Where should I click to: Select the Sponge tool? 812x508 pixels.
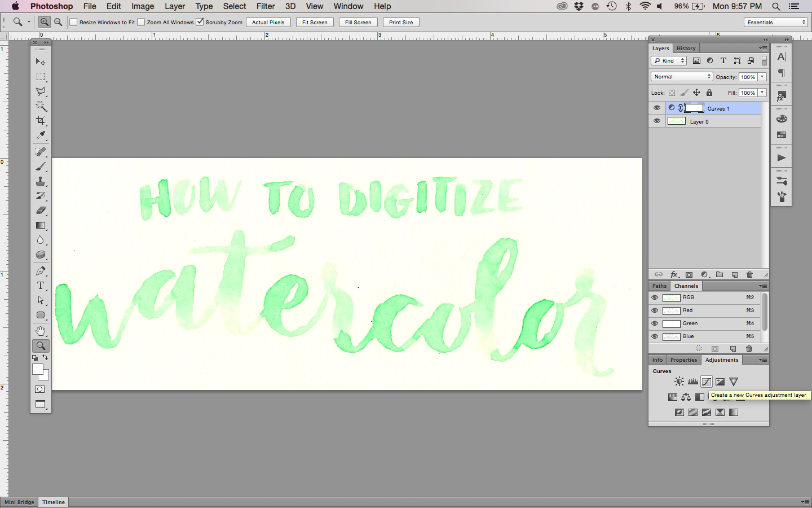[x=41, y=255]
